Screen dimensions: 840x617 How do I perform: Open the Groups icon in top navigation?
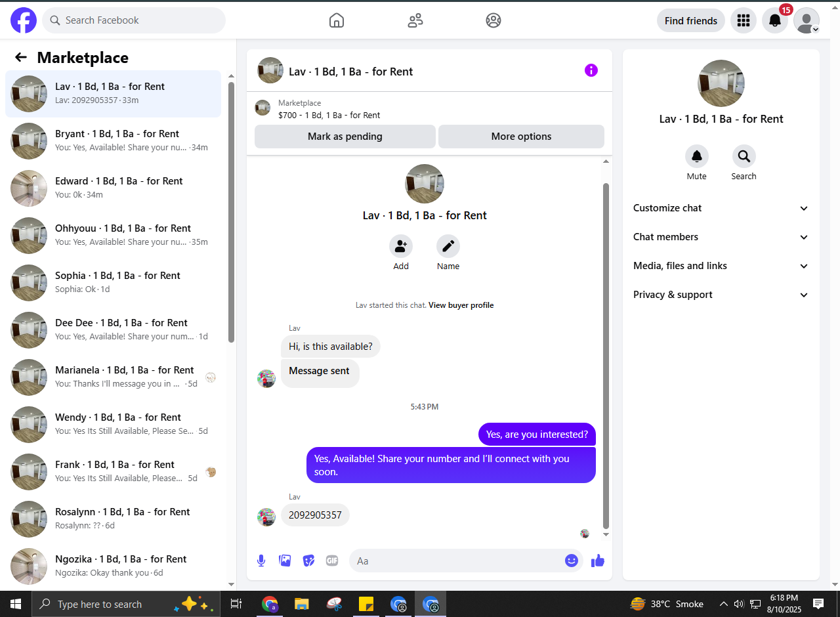point(493,20)
